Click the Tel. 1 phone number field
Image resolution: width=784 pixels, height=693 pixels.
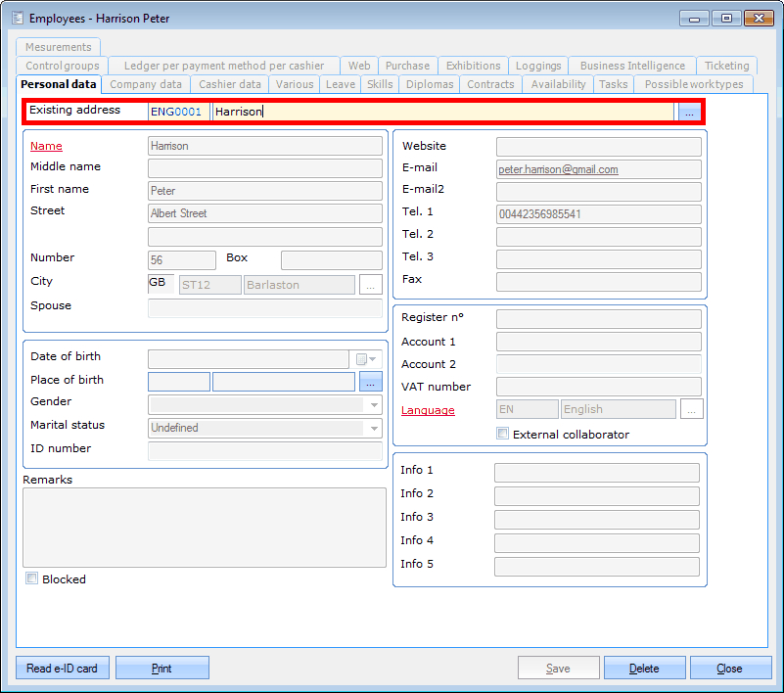598,214
